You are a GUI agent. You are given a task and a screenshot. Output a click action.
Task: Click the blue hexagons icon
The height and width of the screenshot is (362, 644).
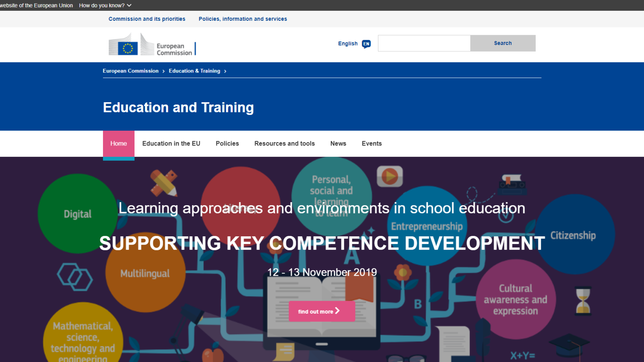tap(75, 277)
